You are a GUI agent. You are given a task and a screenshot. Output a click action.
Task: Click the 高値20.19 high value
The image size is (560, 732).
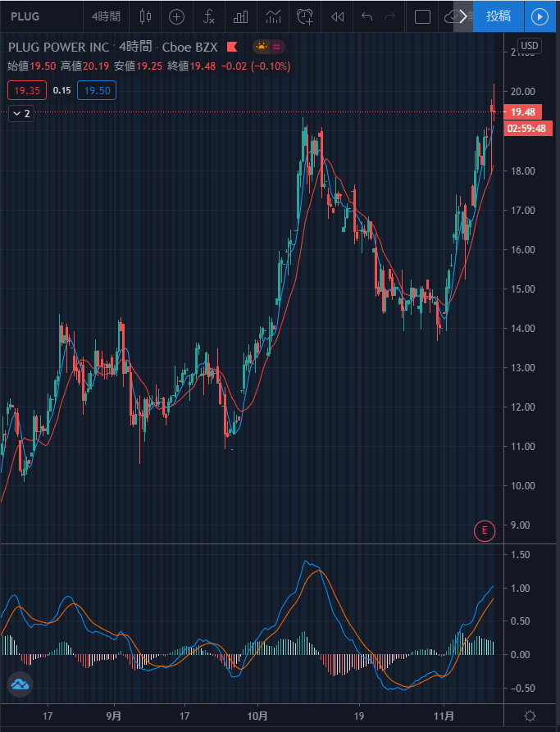tap(85, 66)
